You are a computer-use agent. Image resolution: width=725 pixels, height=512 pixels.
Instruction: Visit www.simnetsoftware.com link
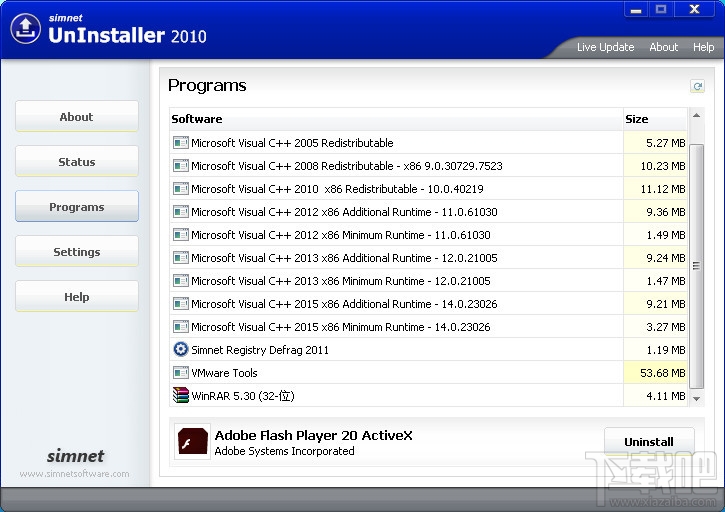pyautogui.click(x=74, y=474)
